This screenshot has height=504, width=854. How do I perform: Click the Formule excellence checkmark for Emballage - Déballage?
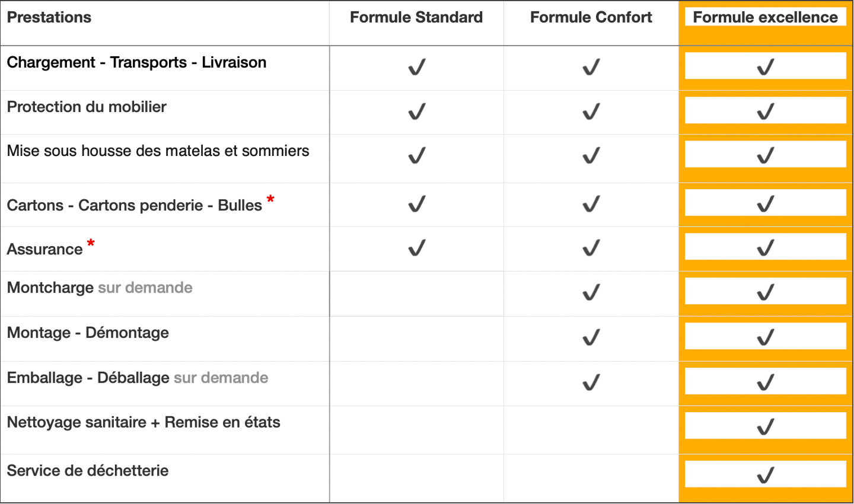point(766,382)
